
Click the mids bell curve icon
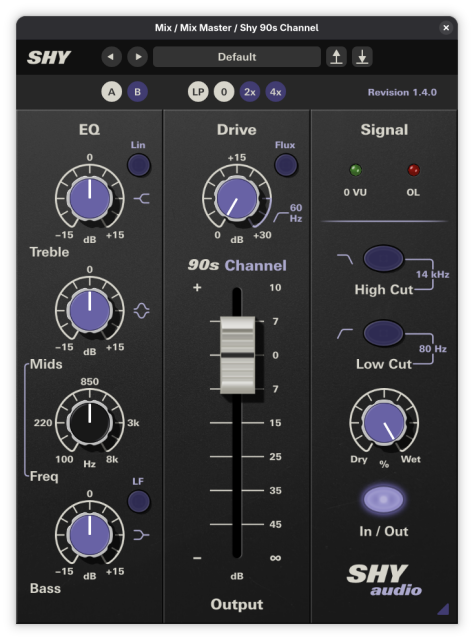(x=142, y=311)
